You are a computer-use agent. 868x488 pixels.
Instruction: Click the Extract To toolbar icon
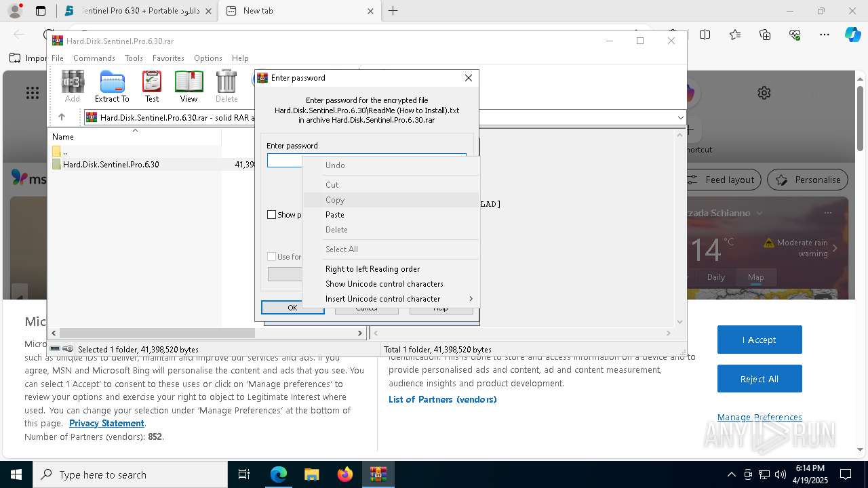pos(112,87)
